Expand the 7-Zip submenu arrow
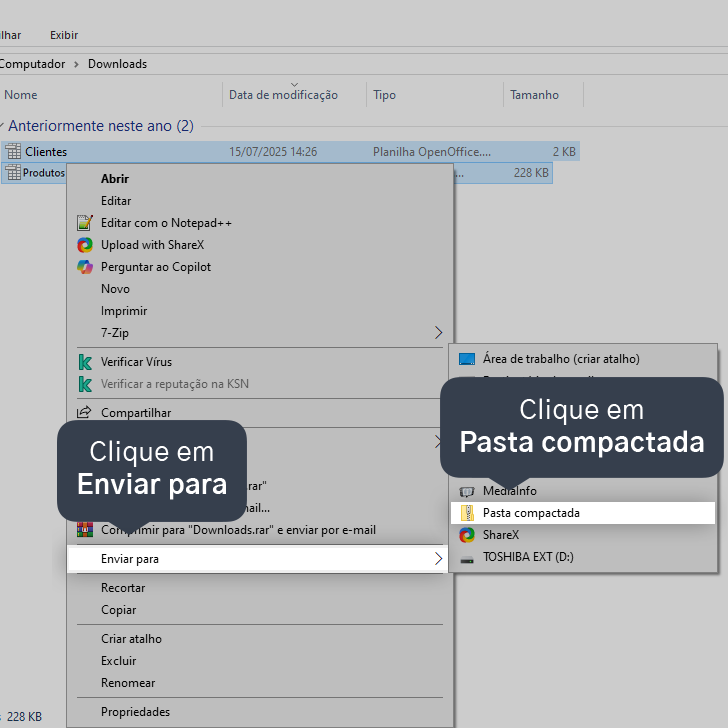 click(438, 332)
